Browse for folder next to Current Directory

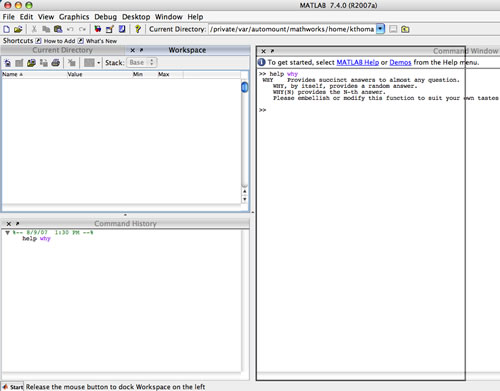tap(393, 29)
